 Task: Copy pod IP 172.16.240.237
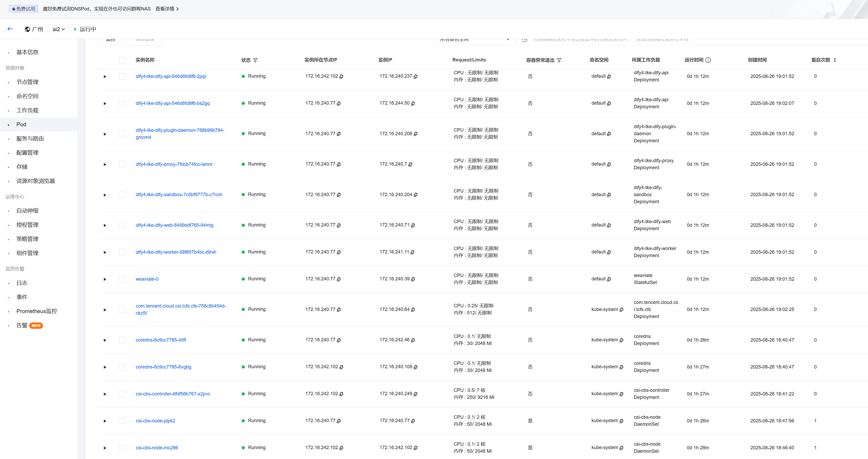[x=415, y=77]
